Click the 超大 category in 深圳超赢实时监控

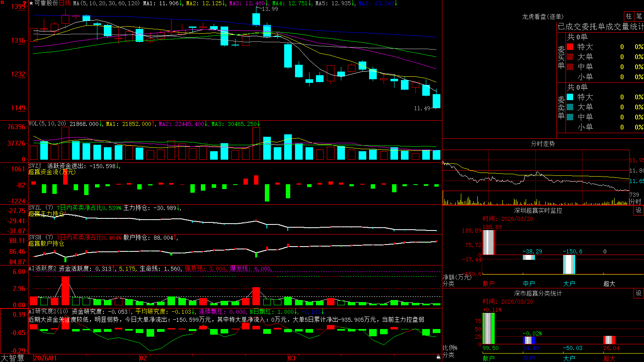pyautogui.click(x=609, y=284)
